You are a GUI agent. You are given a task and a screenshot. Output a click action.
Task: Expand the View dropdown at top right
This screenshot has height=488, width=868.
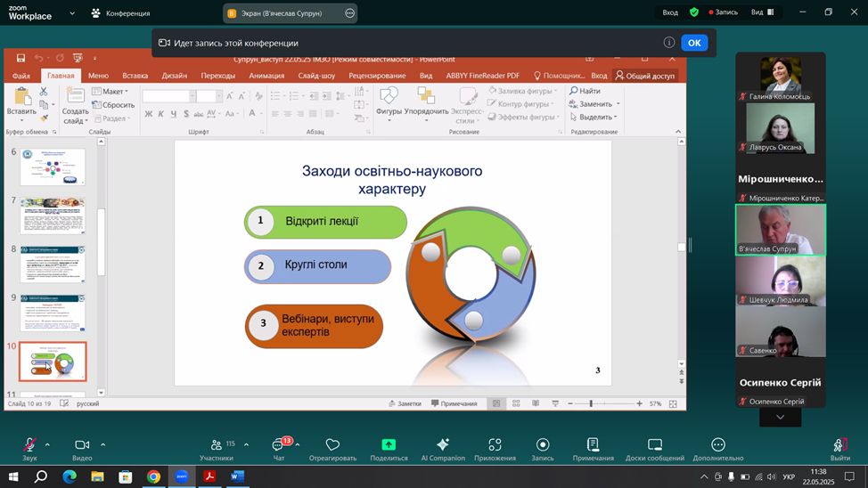[763, 12]
